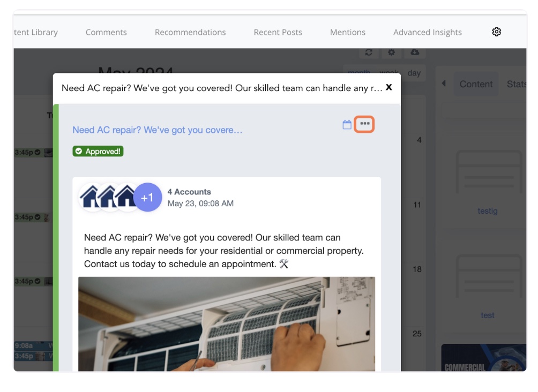The image size is (538, 392).
Task: Collapse the Content side panel arrow
Action: (444, 84)
